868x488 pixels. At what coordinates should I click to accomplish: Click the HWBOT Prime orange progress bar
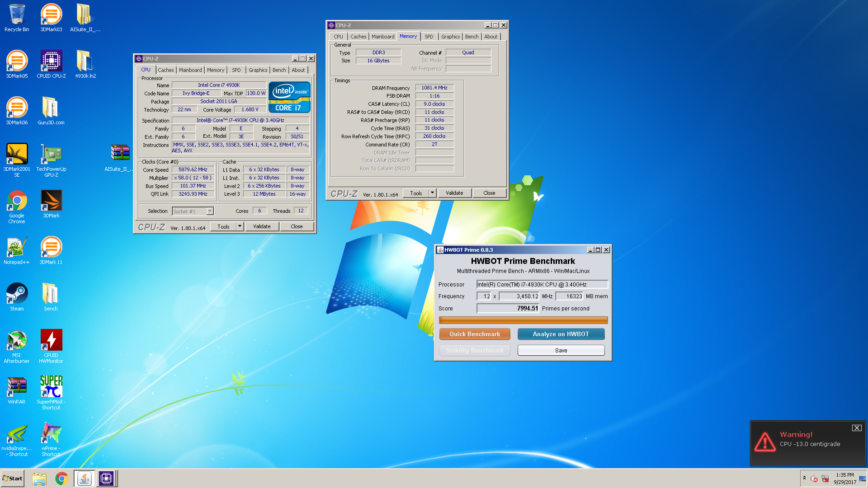[524, 320]
